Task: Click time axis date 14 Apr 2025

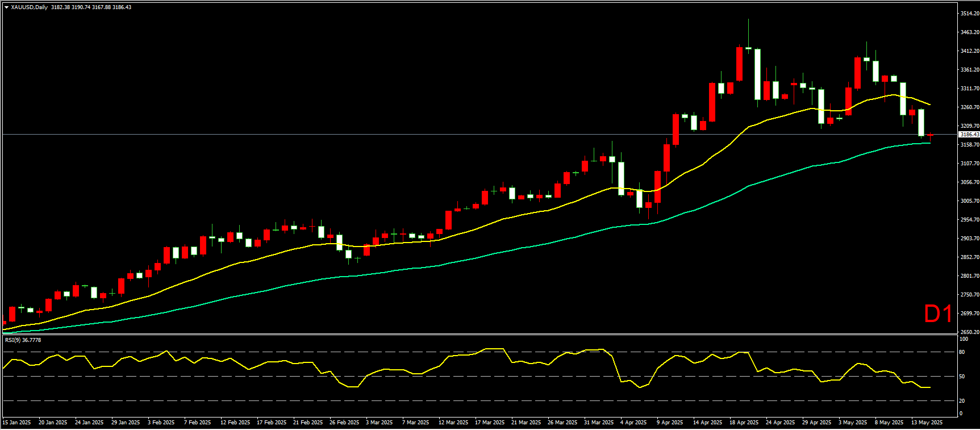Action: [x=708, y=423]
